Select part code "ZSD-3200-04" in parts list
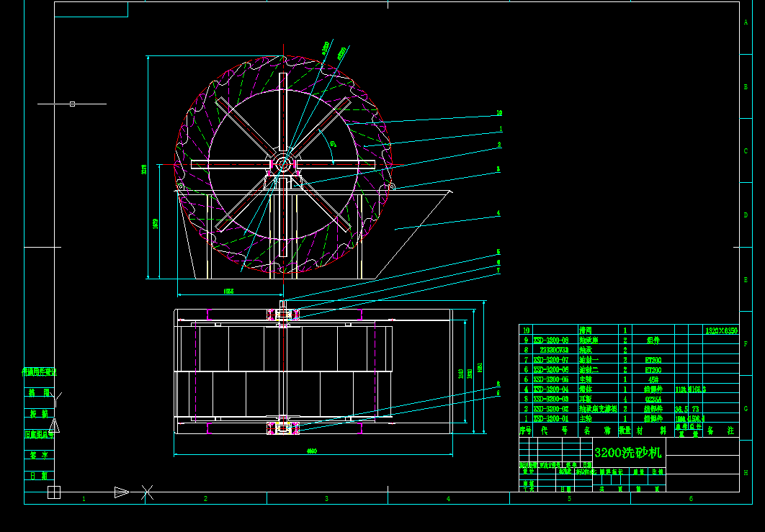This screenshot has height=532, width=765. click(x=551, y=389)
